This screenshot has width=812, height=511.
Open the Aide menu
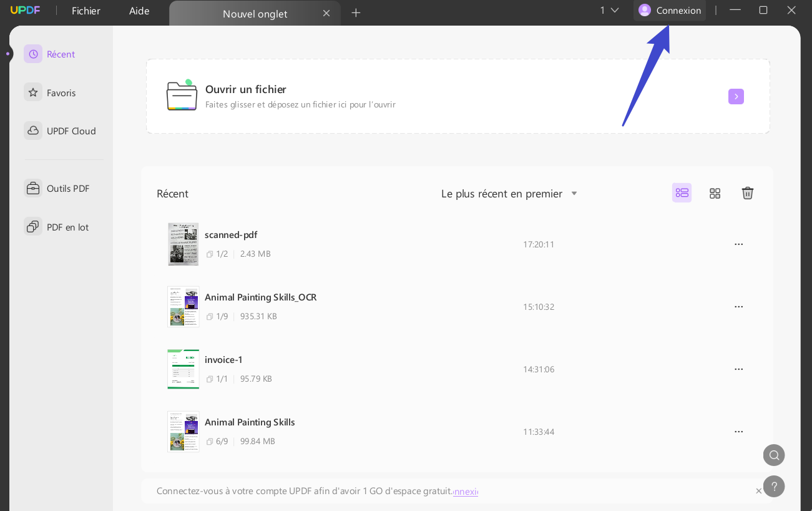coord(139,11)
